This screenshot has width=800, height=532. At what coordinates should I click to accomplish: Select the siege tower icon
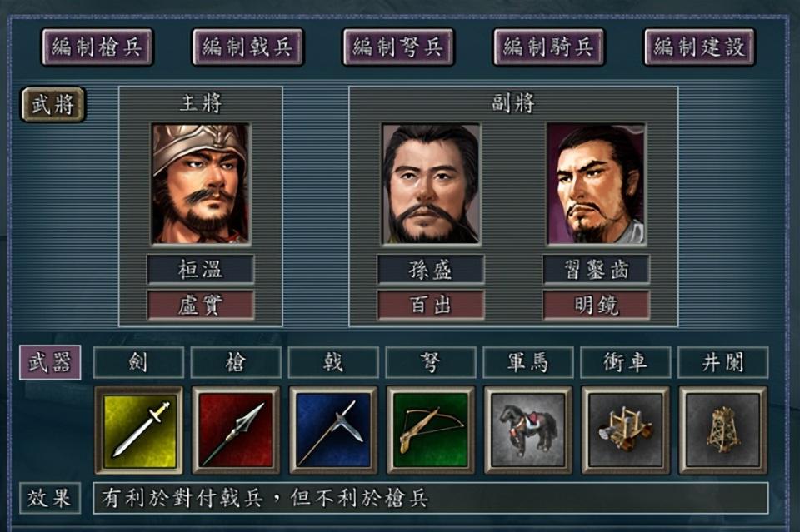click(723, 430)
